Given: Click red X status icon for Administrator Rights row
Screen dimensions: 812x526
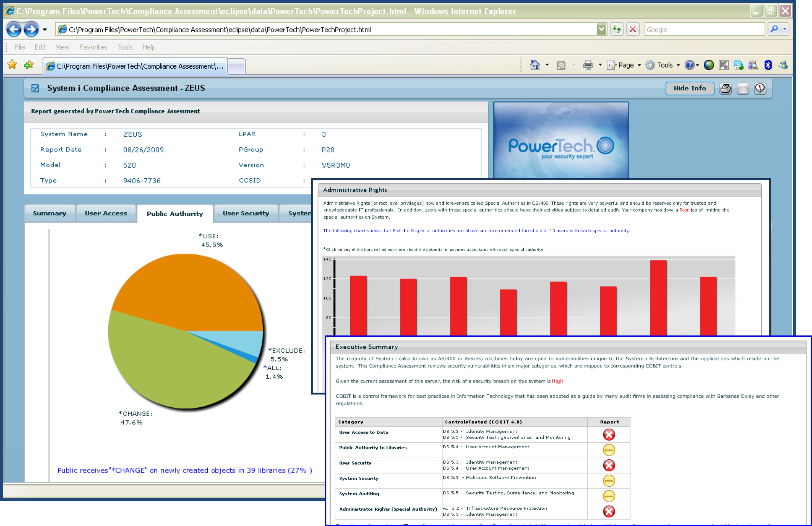Looking at the screenshot, I should [x=609, y=511].
